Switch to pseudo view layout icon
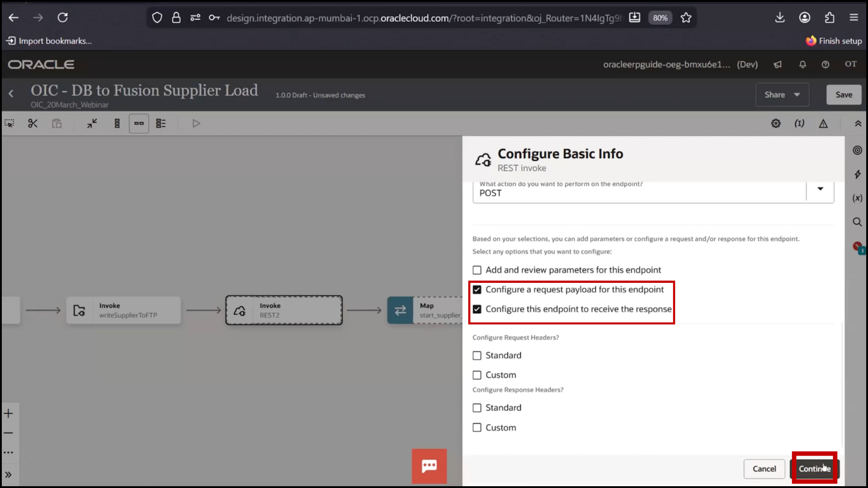 (161, 123)
